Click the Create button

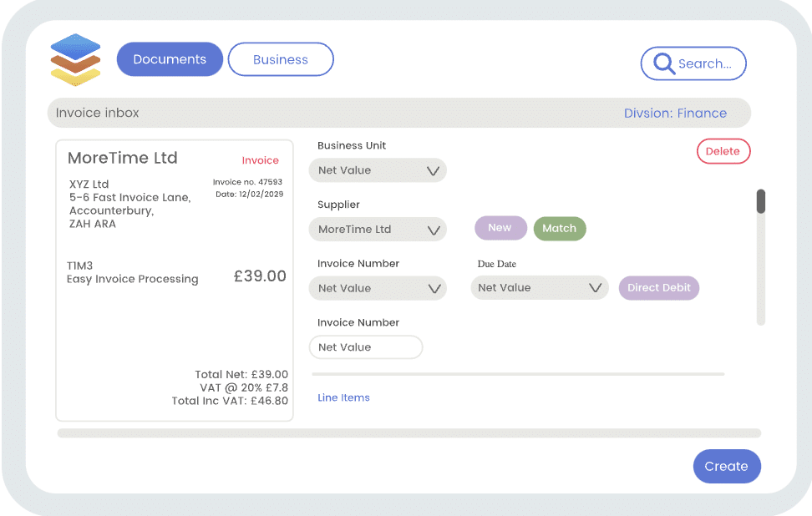[727, 466]
